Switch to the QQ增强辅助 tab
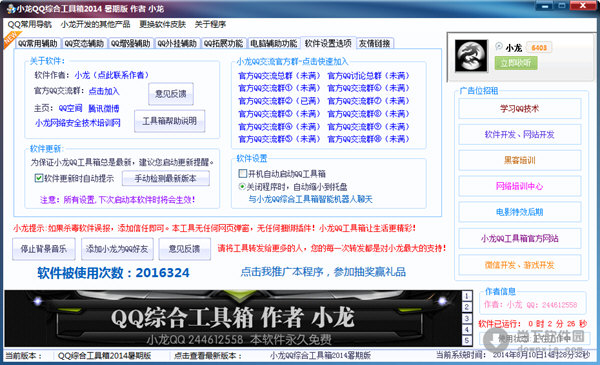 130,43
